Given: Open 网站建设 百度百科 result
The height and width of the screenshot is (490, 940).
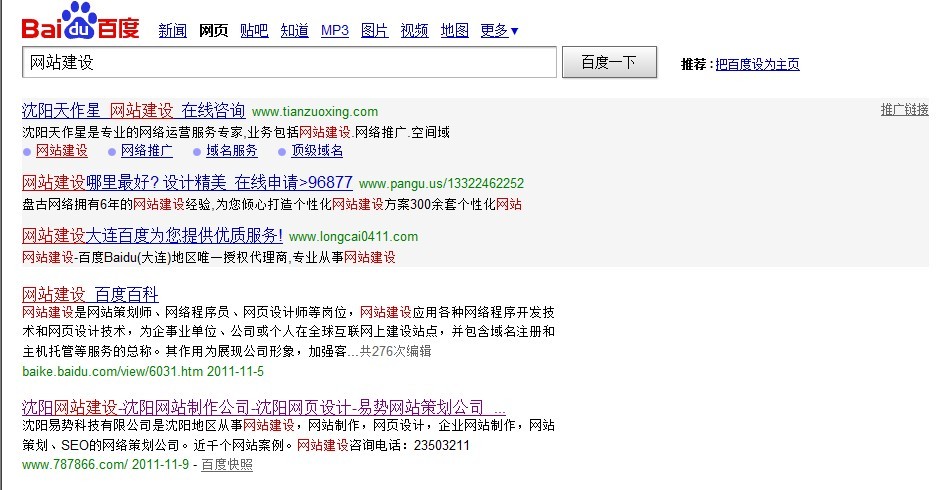Looking at the screenshot, I should tap(90, 294).
